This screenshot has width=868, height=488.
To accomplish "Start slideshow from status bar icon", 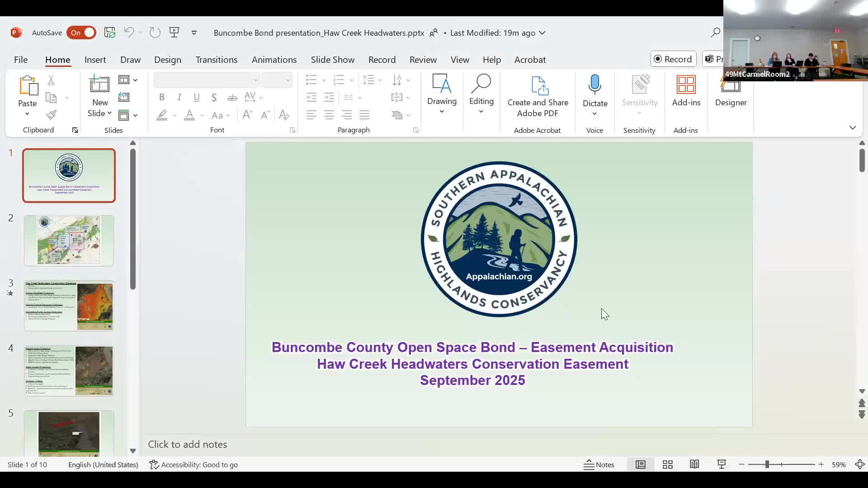I will (722, 465).
